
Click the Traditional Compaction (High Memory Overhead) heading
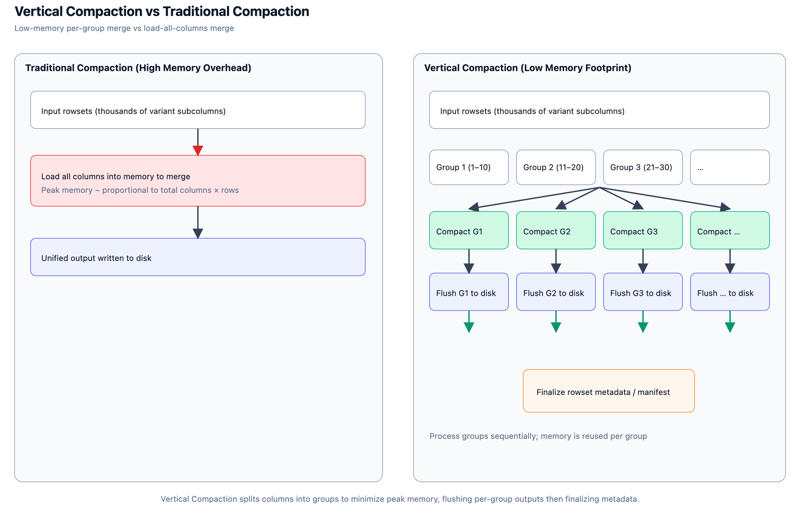point(138,68)
